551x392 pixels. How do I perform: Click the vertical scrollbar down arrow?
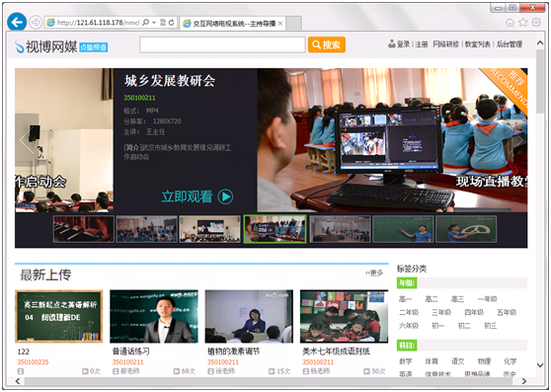pyautogui.click(x=540, y=365)
